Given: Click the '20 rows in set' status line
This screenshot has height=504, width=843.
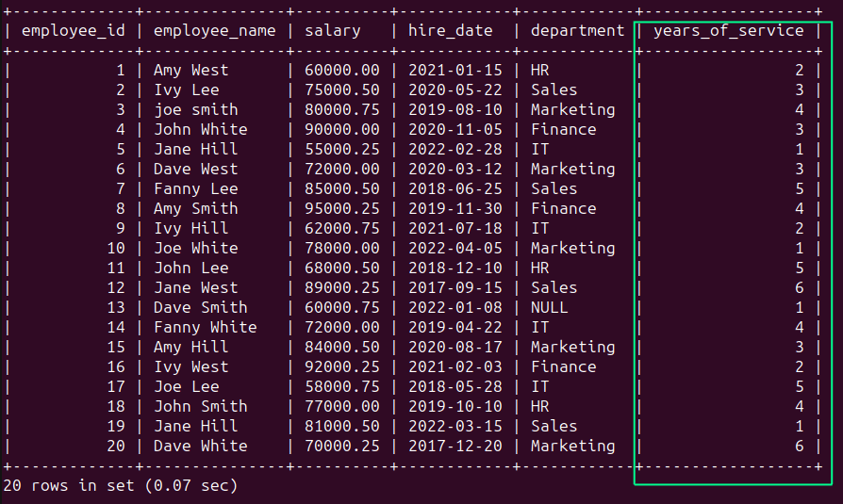Looking at the screenshot, I should [121, 485].
